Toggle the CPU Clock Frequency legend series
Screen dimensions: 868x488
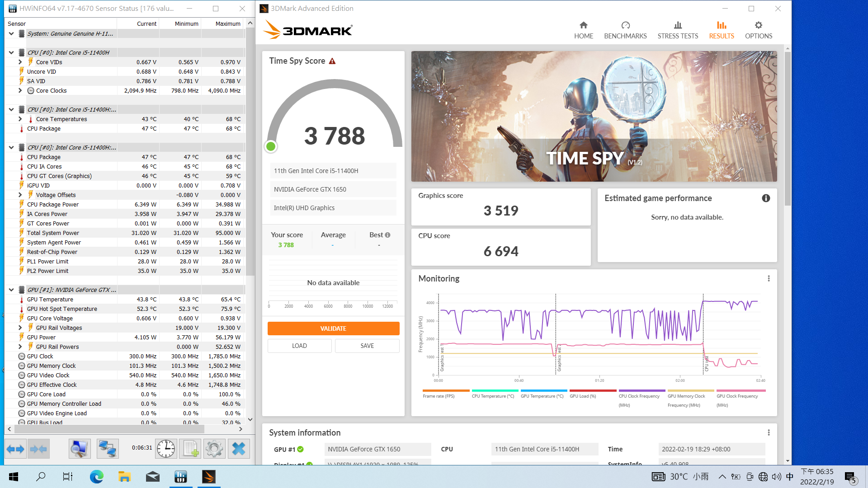pyautogui.click(x=639, y=396)
